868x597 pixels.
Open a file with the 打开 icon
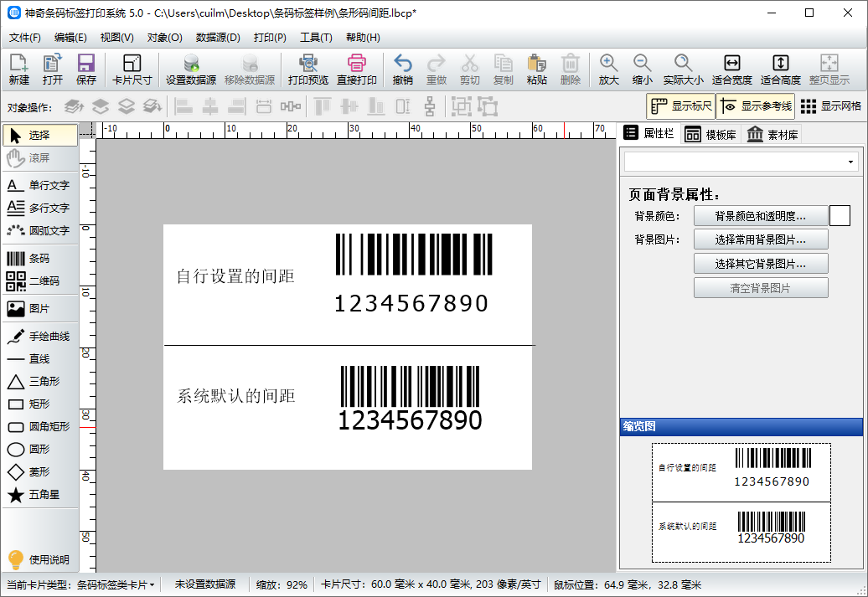[53, 69]
